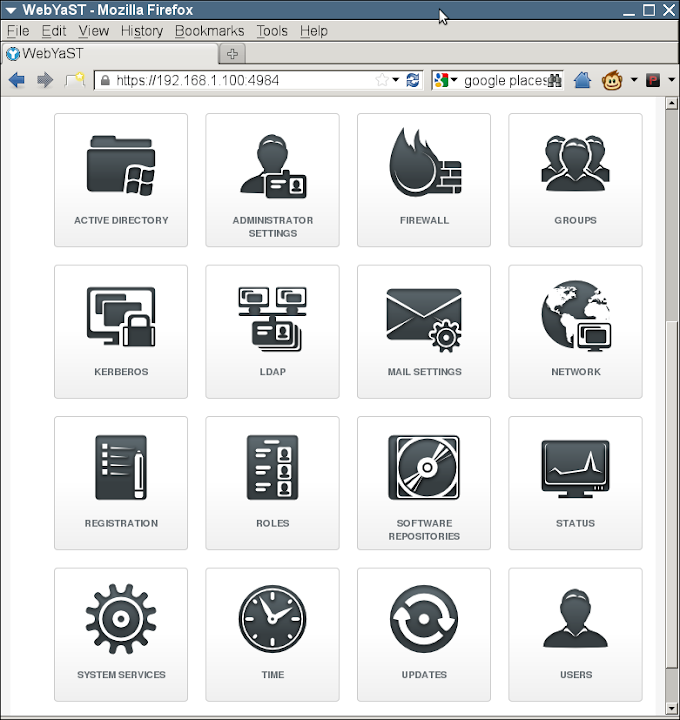Open the Help menu
The height and width of the screenshot is (720, 680).
(314, 31)
